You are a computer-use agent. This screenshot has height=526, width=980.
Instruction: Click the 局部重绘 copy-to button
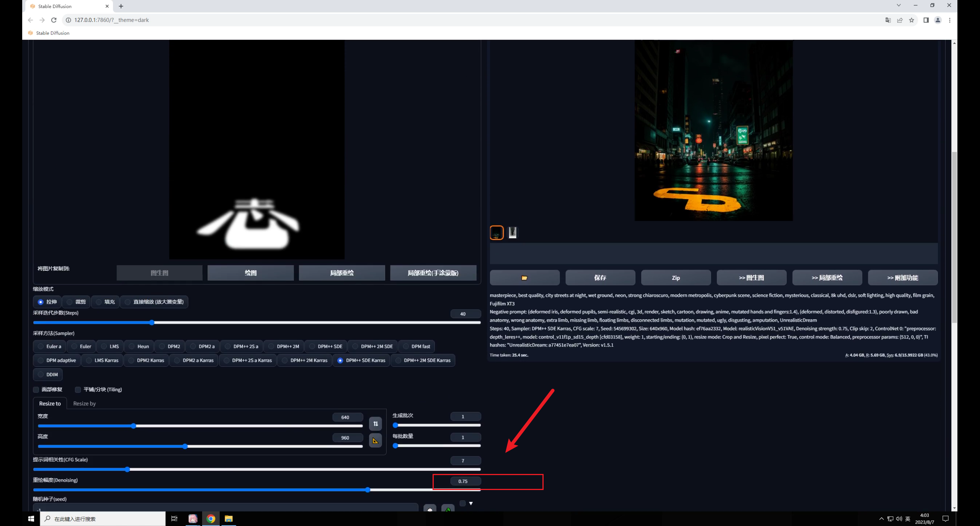pos(341,273)
